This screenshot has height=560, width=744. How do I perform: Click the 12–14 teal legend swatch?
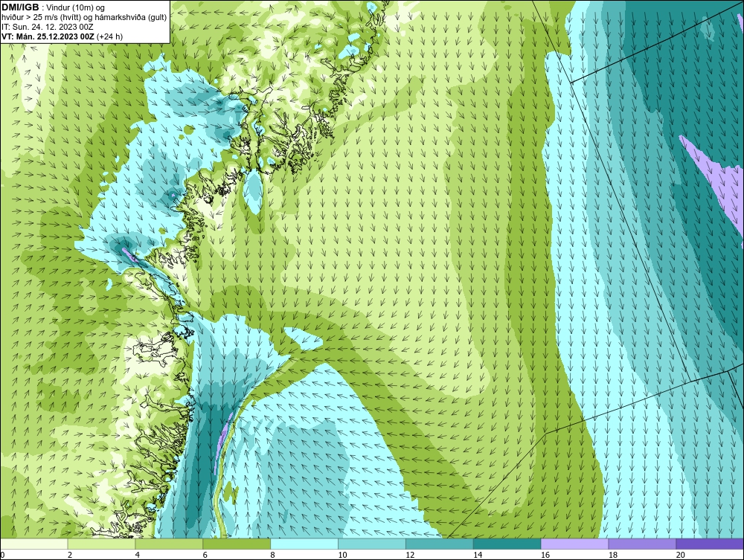pyautogui.click(x=440, y=544)
